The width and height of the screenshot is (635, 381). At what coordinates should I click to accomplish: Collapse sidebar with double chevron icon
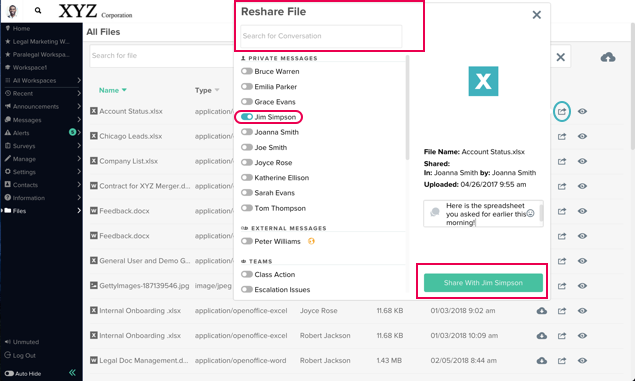click(72, 372)
